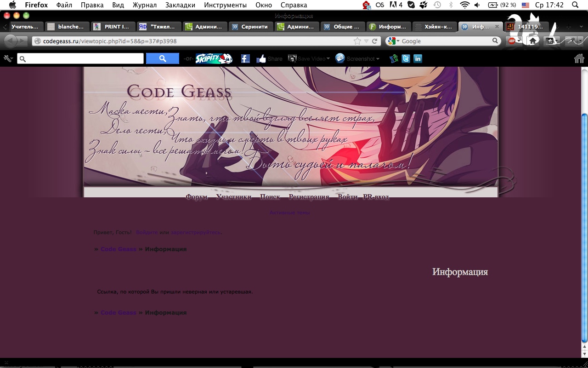Click the Google search magnifier icon

coord(495,41)
